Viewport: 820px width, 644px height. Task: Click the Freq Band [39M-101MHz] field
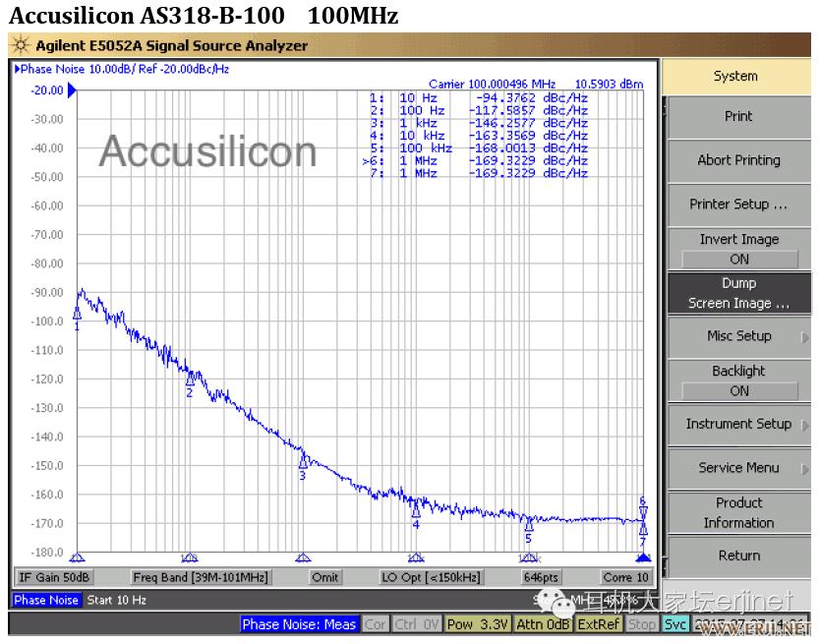point(201,577)
